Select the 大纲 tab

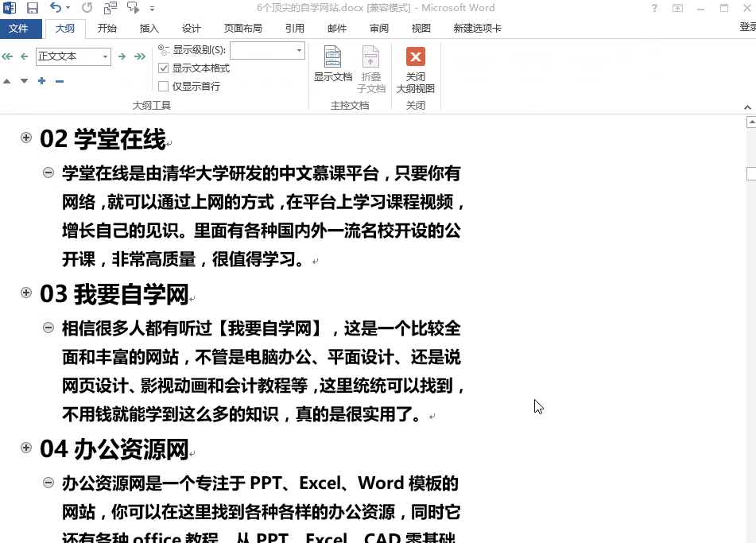click(65, 29)
